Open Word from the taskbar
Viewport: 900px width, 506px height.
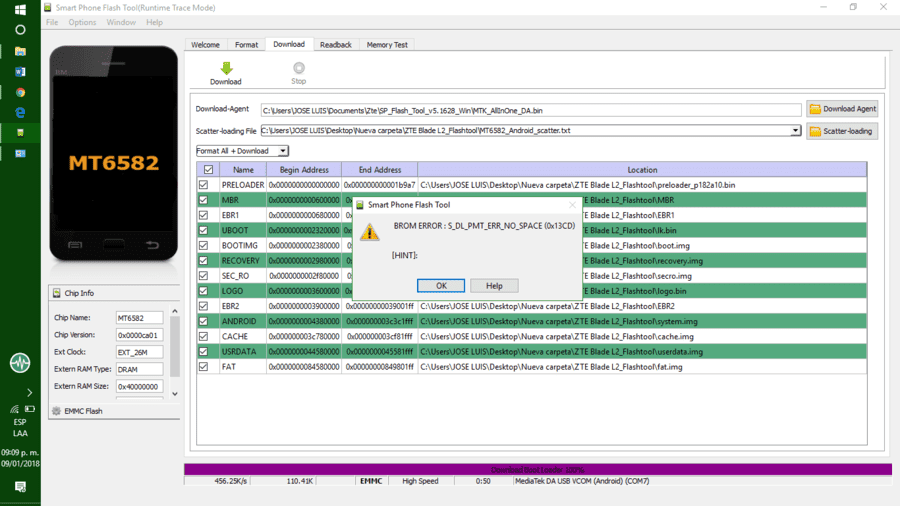(x=20, y=72)
